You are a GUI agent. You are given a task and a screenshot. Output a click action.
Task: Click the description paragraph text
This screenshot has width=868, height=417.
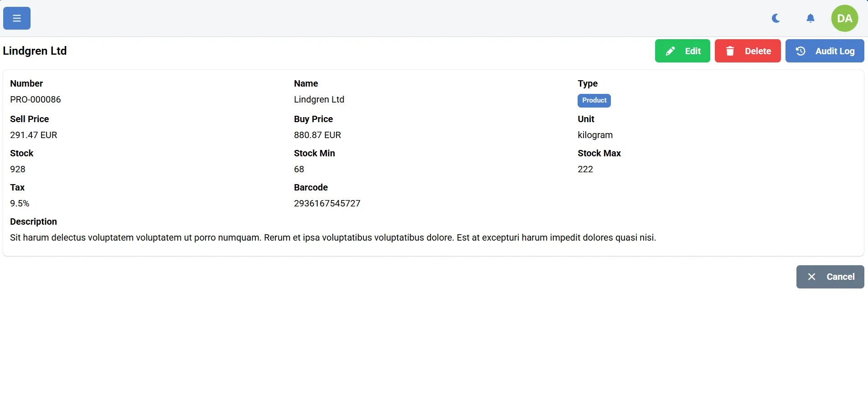click(x=333, y=237)
